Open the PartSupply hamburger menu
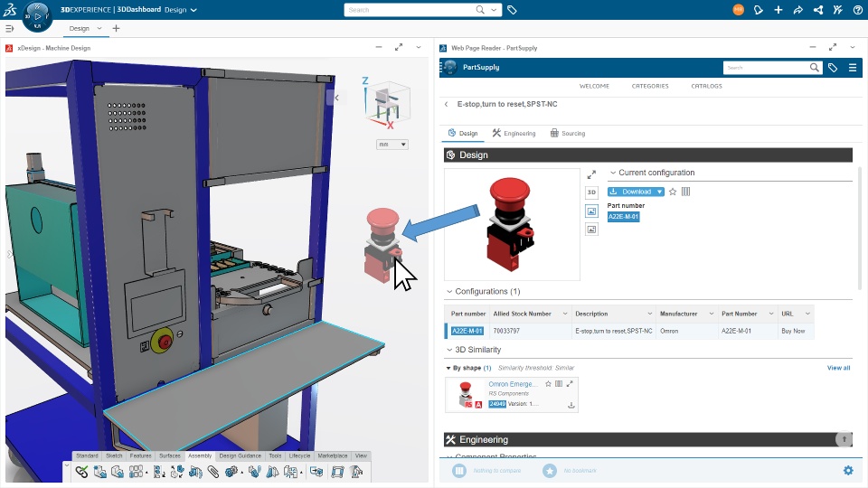This screenshot has height=488, width=868. (853, 68)
